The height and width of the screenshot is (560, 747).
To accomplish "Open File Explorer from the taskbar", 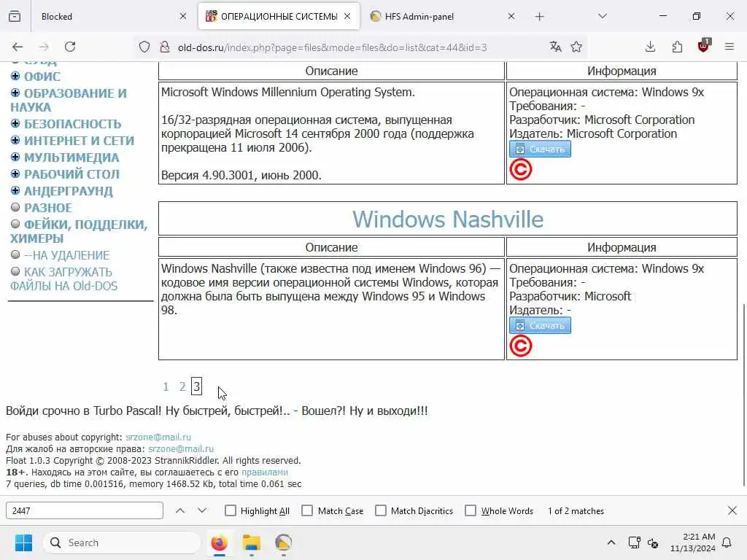I will pos(252,542).
